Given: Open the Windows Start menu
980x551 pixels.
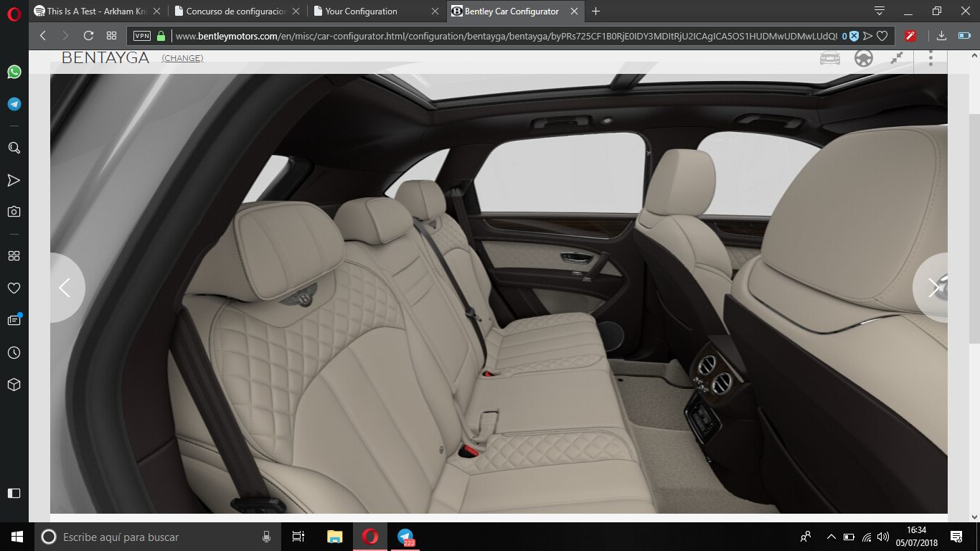Looking at the screenshot, I should pyautogui.click(x=17, y=537).
